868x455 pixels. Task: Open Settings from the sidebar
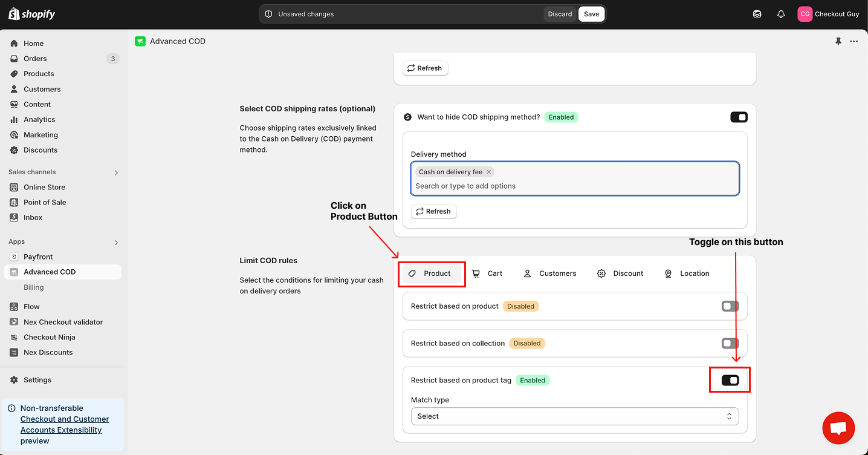click(37, 380)
